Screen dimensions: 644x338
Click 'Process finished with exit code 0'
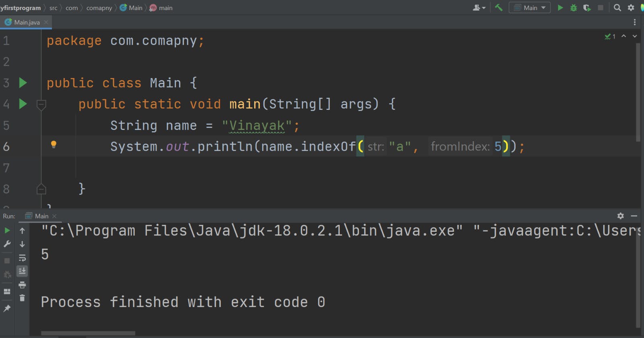[x=183, y=302]
